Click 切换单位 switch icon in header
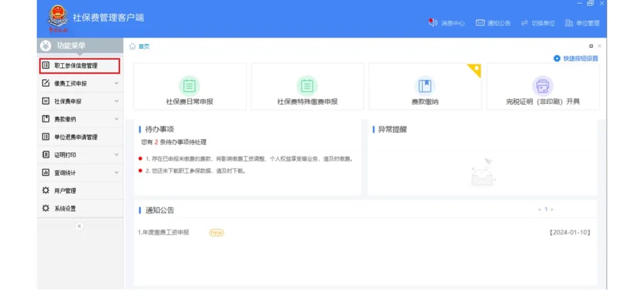 coord(525,23)
